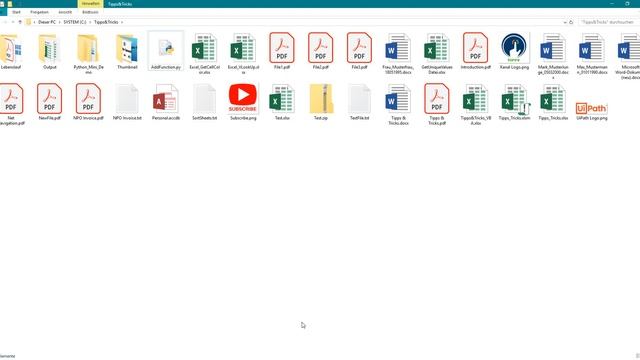640x360 pixels.
Task: Select NPO Invoice.pdf document
Action: coord(88,102)
